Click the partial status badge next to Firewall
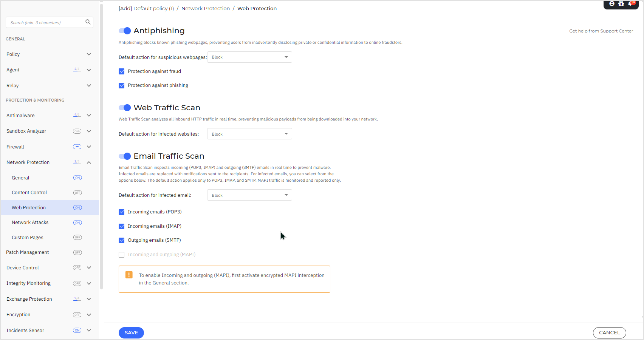The width and height of the screenshot is (644, 340). pyautogui.click(x=77, y=147)
